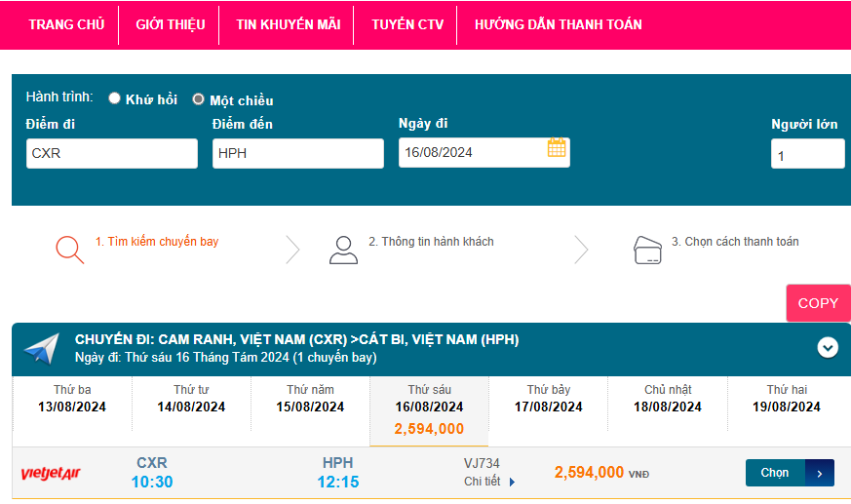Click the arrow on the Chọn button
Viewport: 851px width, 504px height.
819,473
